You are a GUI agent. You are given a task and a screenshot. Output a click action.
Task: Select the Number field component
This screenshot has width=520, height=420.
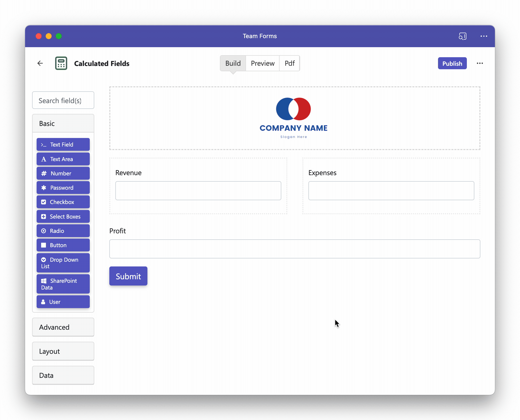click(x=63, y=173)
